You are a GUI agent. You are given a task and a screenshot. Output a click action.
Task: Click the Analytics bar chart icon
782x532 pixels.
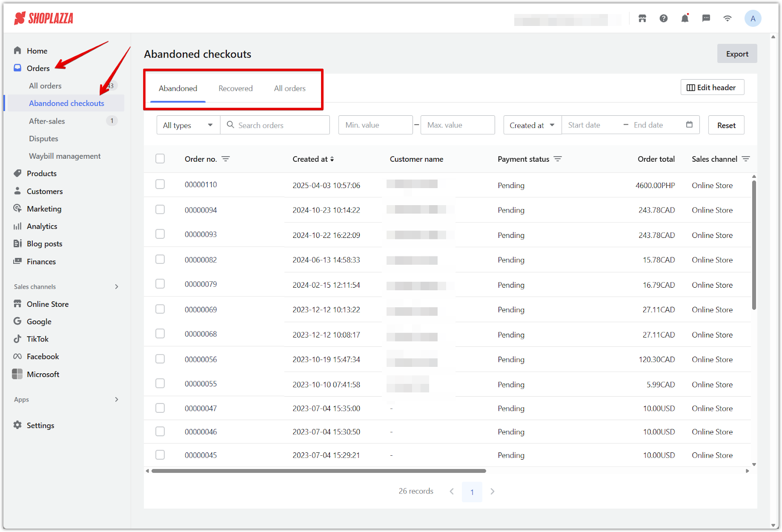(x=18, y=226)
